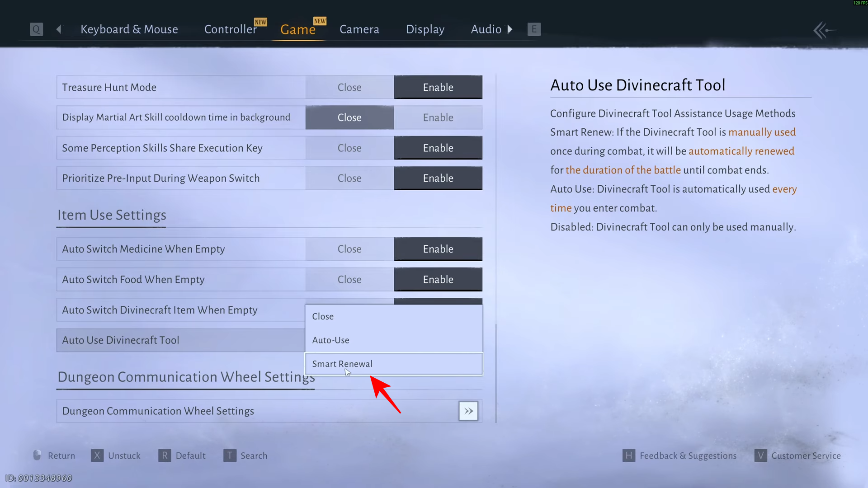The image size is (868, 488).
Task: Open the Keyboard & Mouse tab
Action: click(x=129, y=29)
